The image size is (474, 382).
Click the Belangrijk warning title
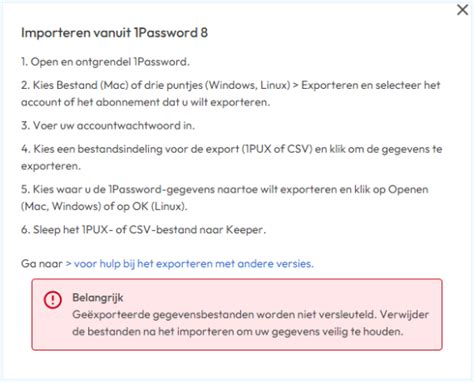tap(98, 297)
